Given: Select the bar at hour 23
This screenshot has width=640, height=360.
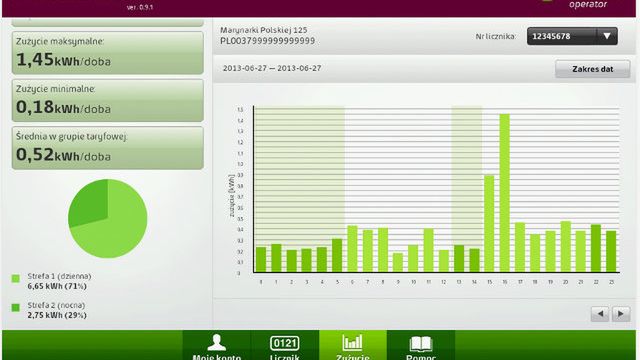Looking at the screenshot, I should pyautogui.click(x=611, y=251).
